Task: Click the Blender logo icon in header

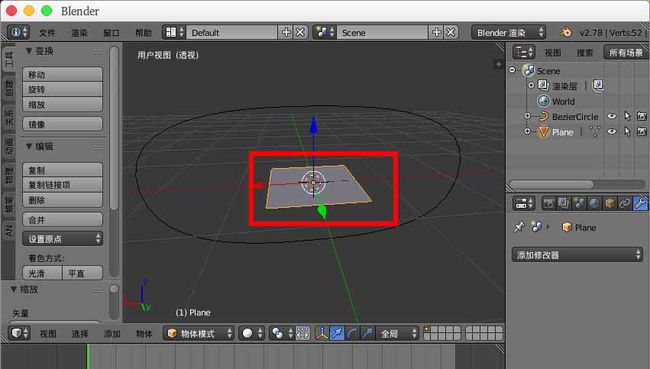Action: (x=566, y=32)
